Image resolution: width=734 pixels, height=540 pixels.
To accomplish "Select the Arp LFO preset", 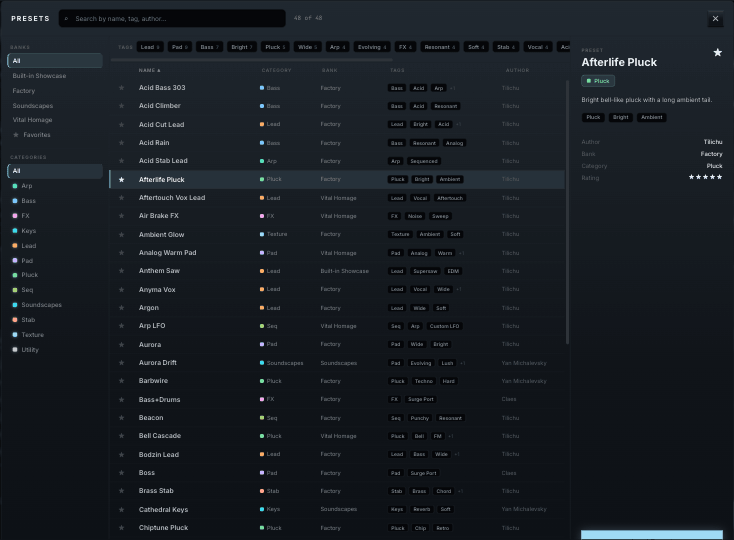I will pyautogui.click(x=337, y=326).
